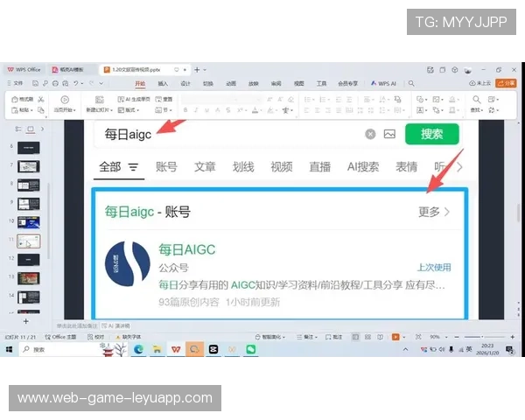Click the Redo arrow icon
This screenshot has width=525, height=420.
click(x=91, y=83)
